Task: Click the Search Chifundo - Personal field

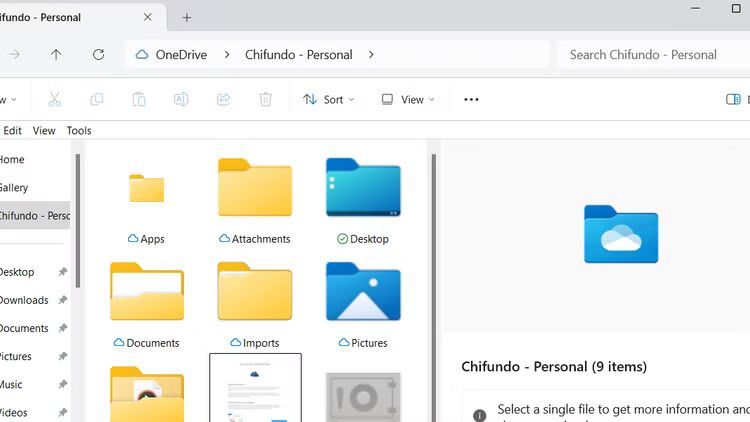Action: [x=650, y=55]
